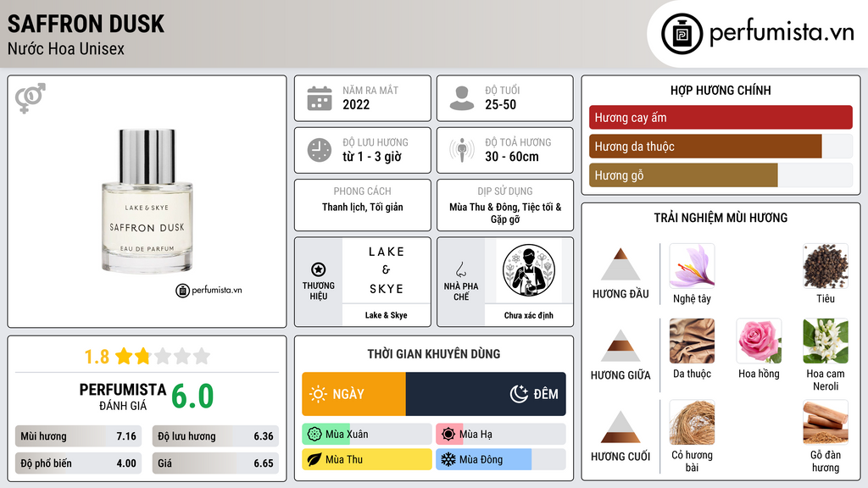Click the moon icon in Đêm bar
The width and height of the screenshot is (868, 488).
point(519,394)
